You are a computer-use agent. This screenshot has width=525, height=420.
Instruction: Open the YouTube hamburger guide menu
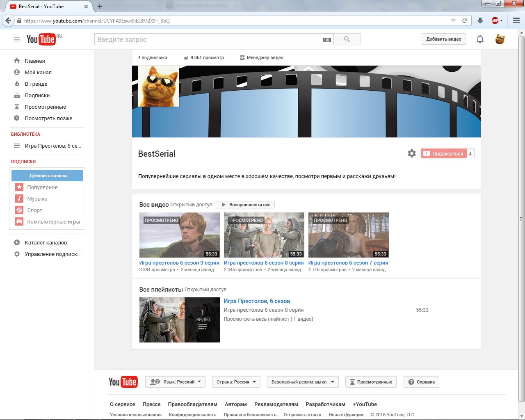point(17,39)
